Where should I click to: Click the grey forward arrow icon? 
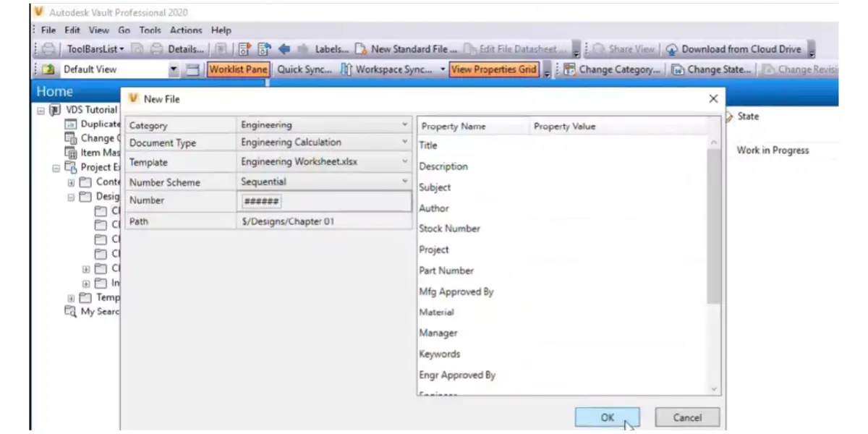click(303, 49)
